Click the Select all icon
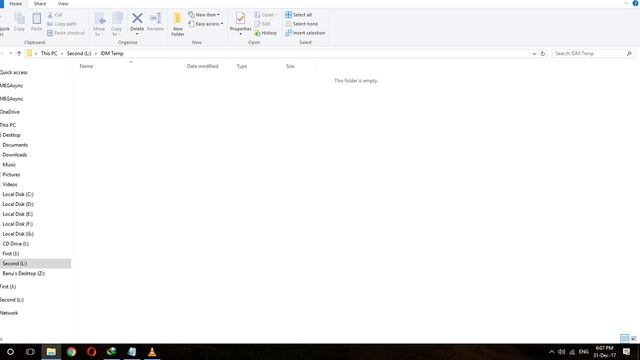 289,15
